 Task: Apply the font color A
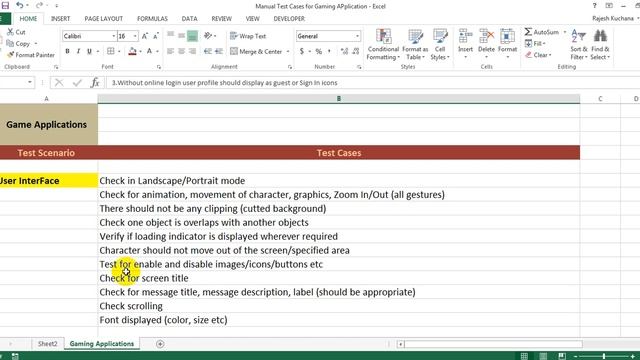(149, 51)
